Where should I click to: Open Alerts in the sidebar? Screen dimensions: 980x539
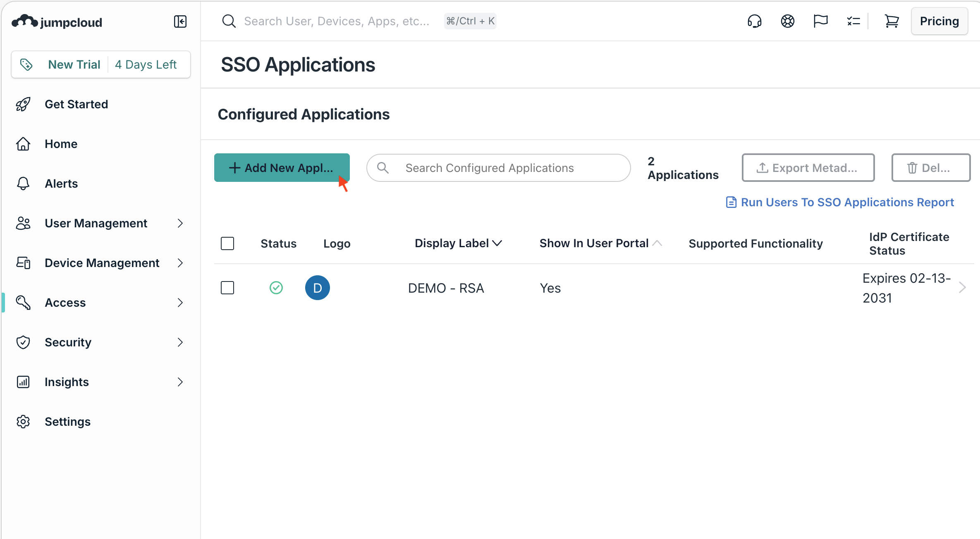(61, 184)
